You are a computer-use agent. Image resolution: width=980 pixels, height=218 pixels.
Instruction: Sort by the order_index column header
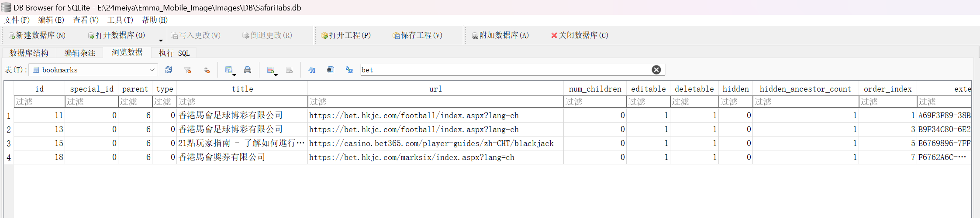[x=888, y=89]
